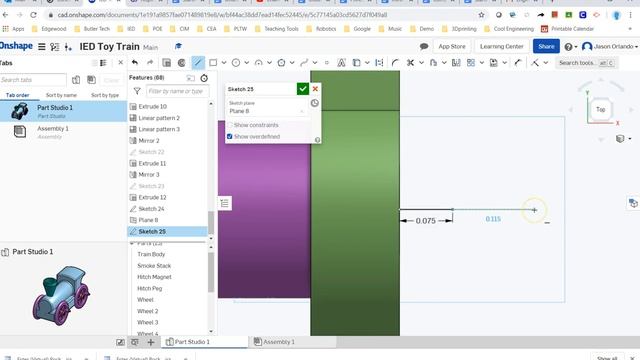Expand the rectangle tool dropdown arrow
Image resolution: width=640 pixels, height=360 pixels.
point(224,63)
